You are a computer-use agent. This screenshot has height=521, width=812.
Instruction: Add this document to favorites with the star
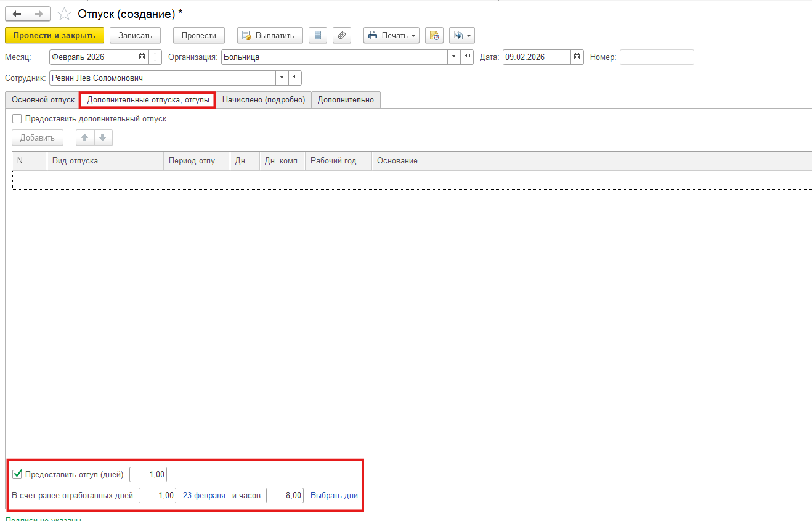[x=64, y=14]
